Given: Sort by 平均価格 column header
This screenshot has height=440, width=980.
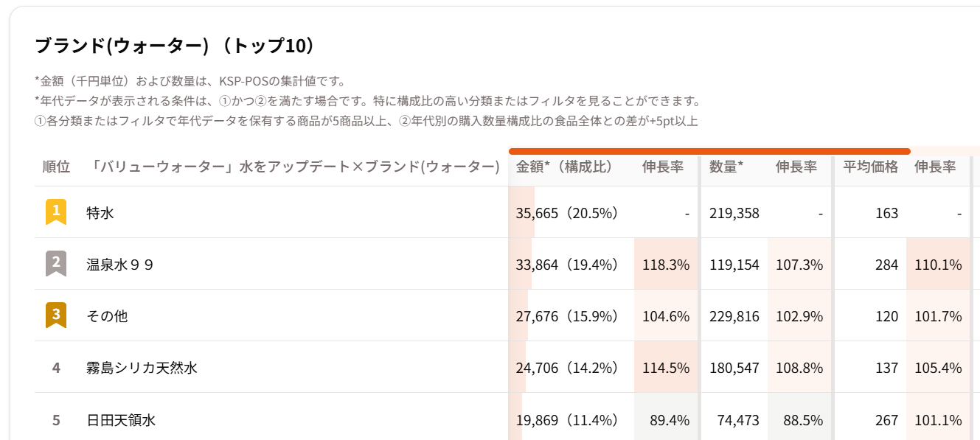Looking at the screenshot, I should pos(871,167).
